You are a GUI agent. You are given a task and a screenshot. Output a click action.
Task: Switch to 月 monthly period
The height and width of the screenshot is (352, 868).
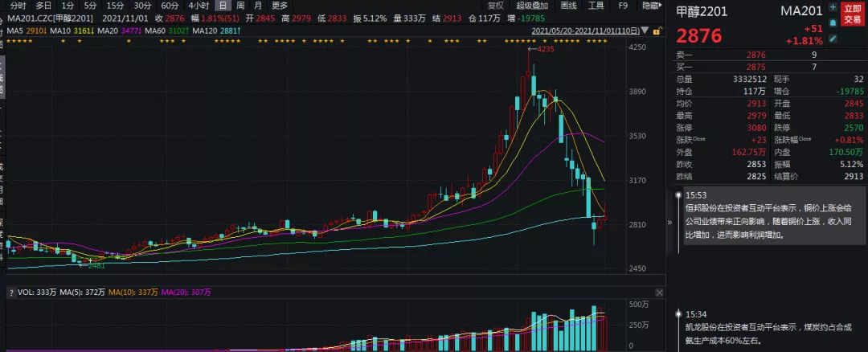click(259, 6)
